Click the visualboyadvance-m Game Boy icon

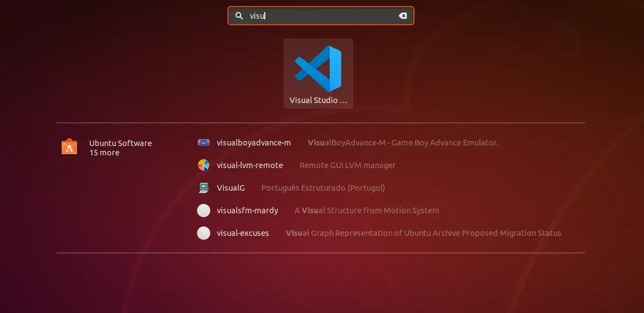[203, 143]
